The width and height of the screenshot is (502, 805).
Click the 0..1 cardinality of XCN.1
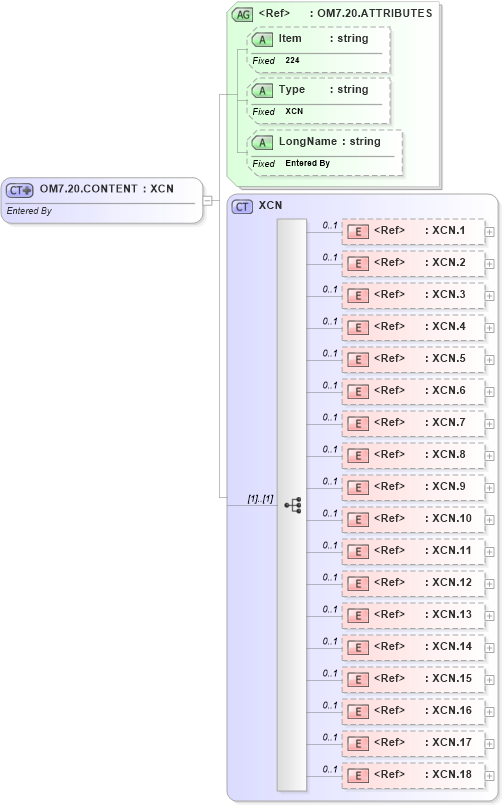[x=330, y=225]
